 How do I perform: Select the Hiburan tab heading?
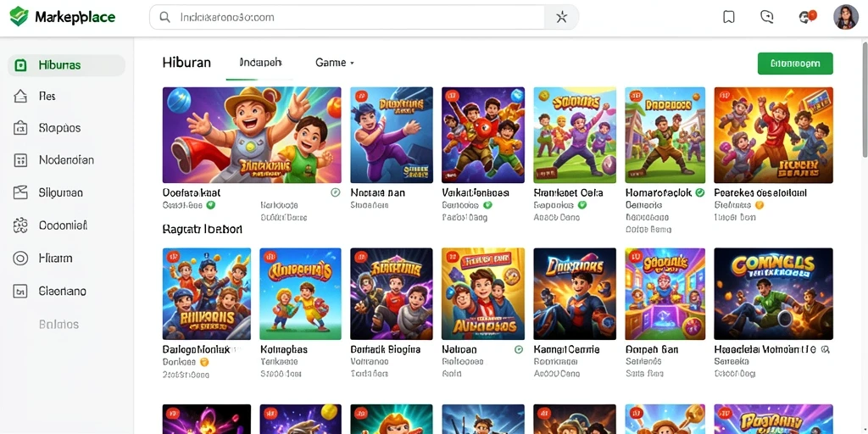point(186,63)
